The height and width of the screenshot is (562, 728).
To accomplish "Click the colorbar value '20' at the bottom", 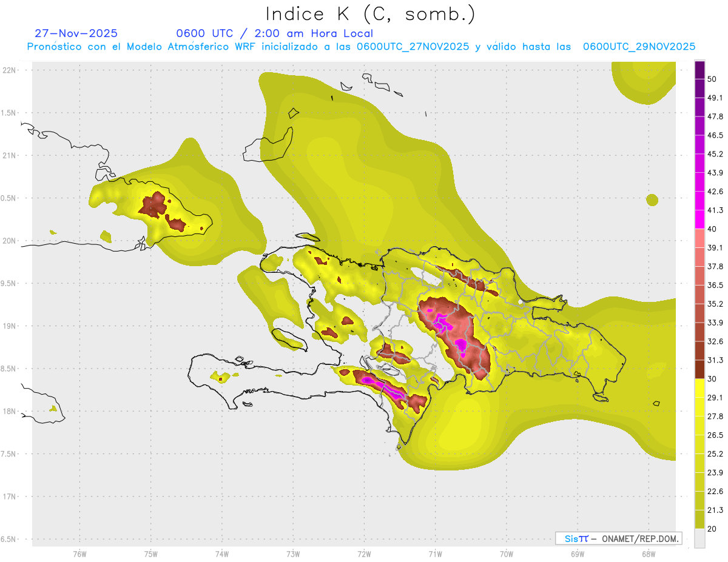I will (x=712, y=529).
